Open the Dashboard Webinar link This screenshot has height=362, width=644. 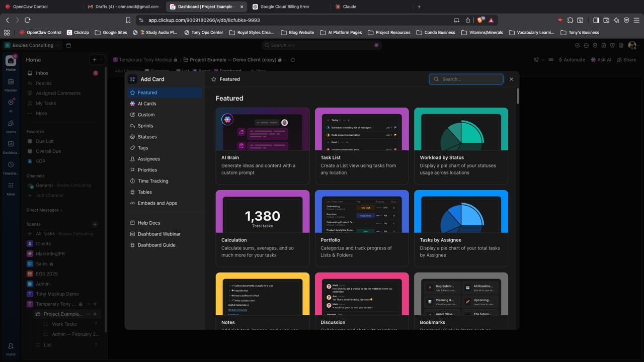coord(159,234)
